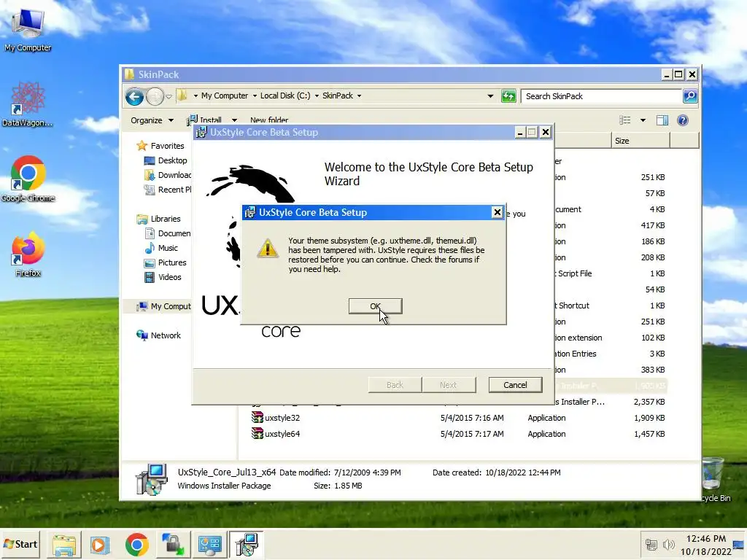Maximize the SkinPack explorer window
This screenshot has width=747, height=560.
pos(678,74)
